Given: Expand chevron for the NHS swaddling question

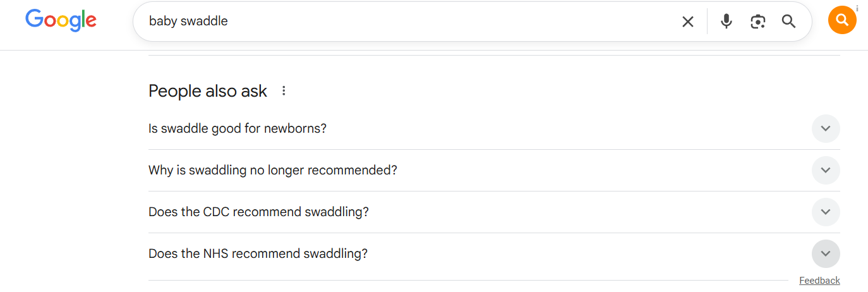Looking at the screenshot, I should [x=825, y=254].
